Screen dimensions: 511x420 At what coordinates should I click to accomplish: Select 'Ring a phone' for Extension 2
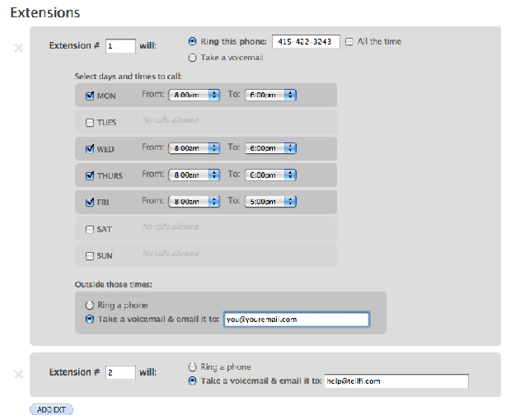pos(193,366)
